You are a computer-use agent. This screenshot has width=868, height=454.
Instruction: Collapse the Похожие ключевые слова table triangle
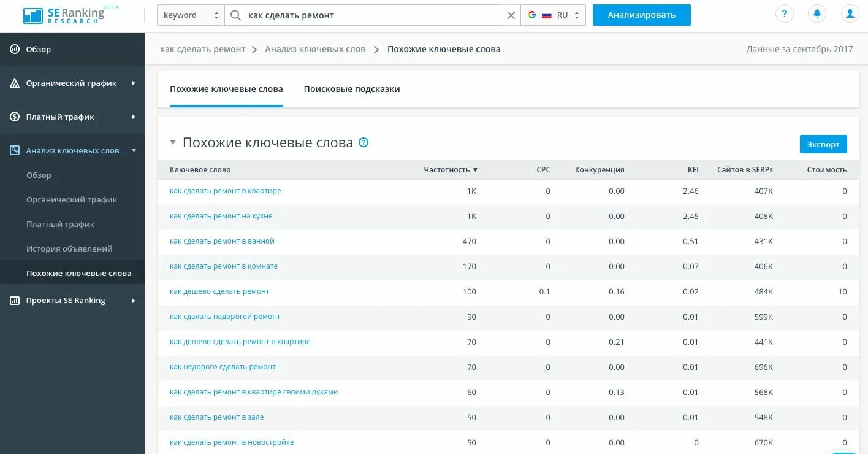click(x=173, y=142)
